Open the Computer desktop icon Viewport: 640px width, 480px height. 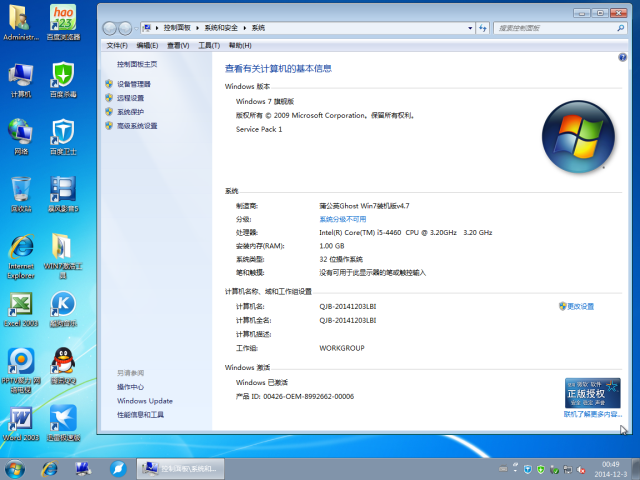click(x=20, y=80)
